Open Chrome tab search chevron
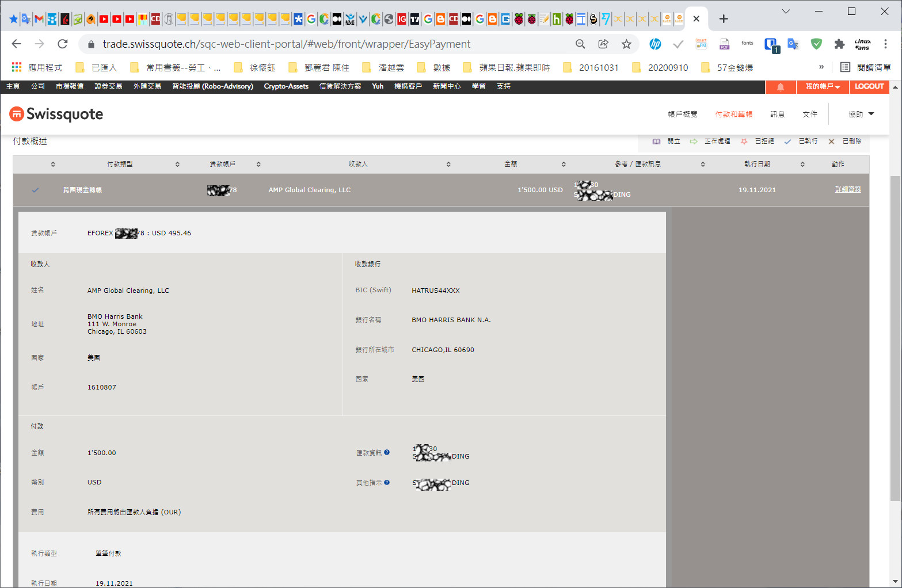The height and width of the screenshot is (588, 902). [786, 12]
